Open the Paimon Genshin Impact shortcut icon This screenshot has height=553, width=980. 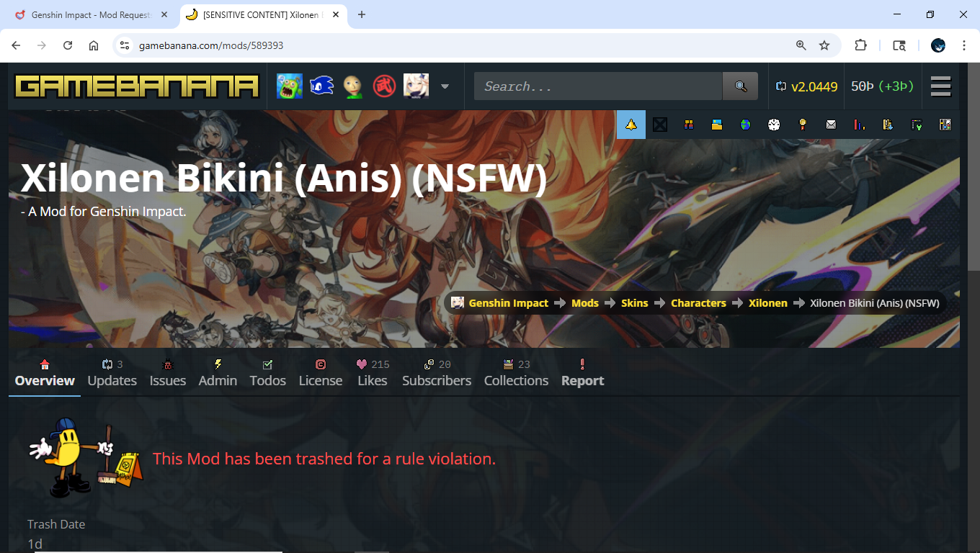point(416,86)
